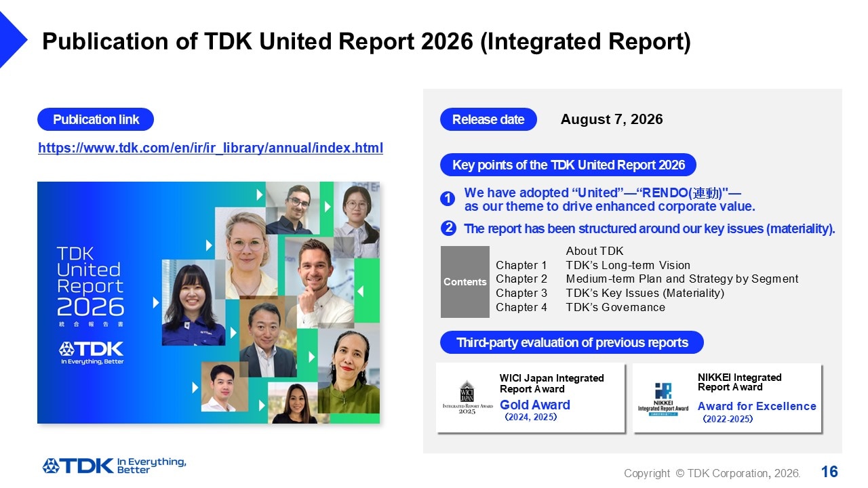Screen dimensions: 868x488
Task: Click the 'TDK's Long-term Vision' chapter entry
Action: point(628,265)
